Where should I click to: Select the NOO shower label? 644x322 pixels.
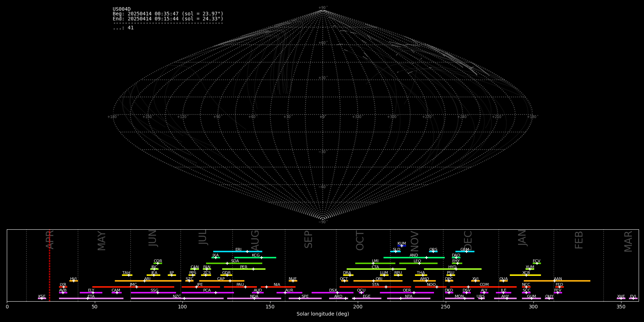pos(431,284)
